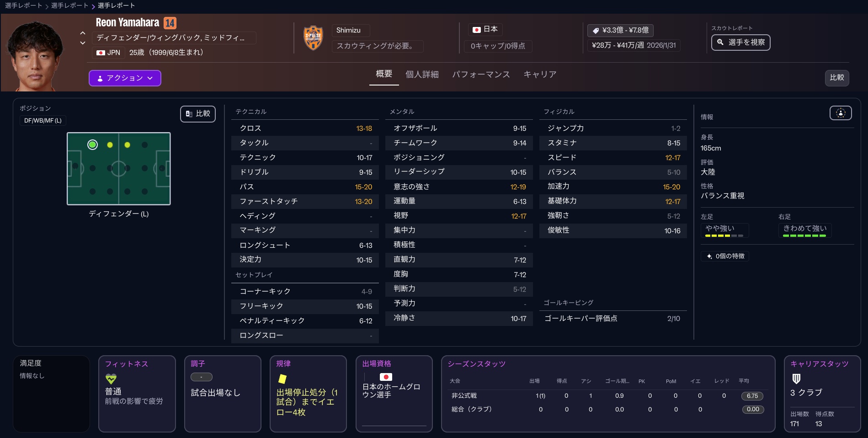Image resolution: width=868 pixels, height=438 pixels.
Task: Click the player info icon in 情報 panel
Action: click(x=840, y=113)
